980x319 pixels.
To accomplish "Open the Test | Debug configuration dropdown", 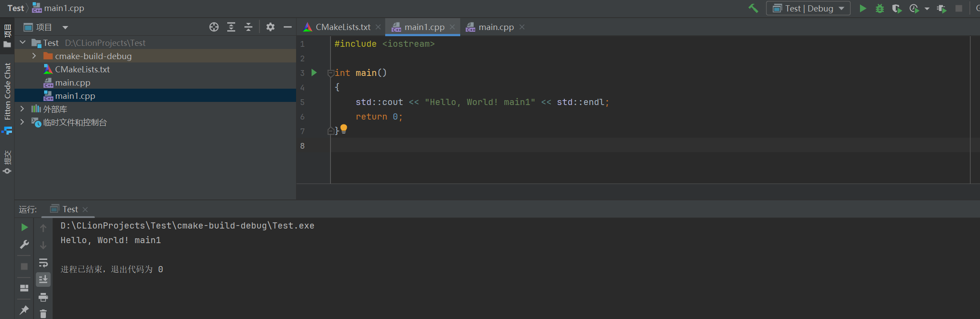I will pos(808,8).
